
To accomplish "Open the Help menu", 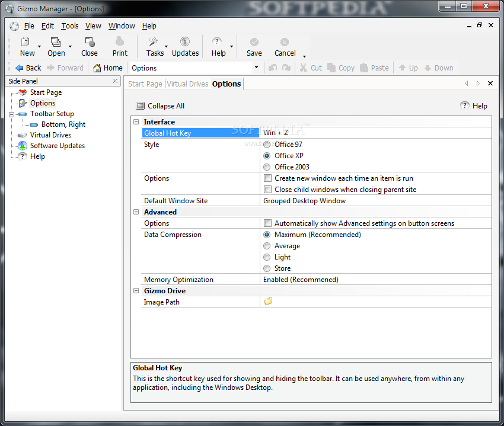I will (x=149, y=26).
